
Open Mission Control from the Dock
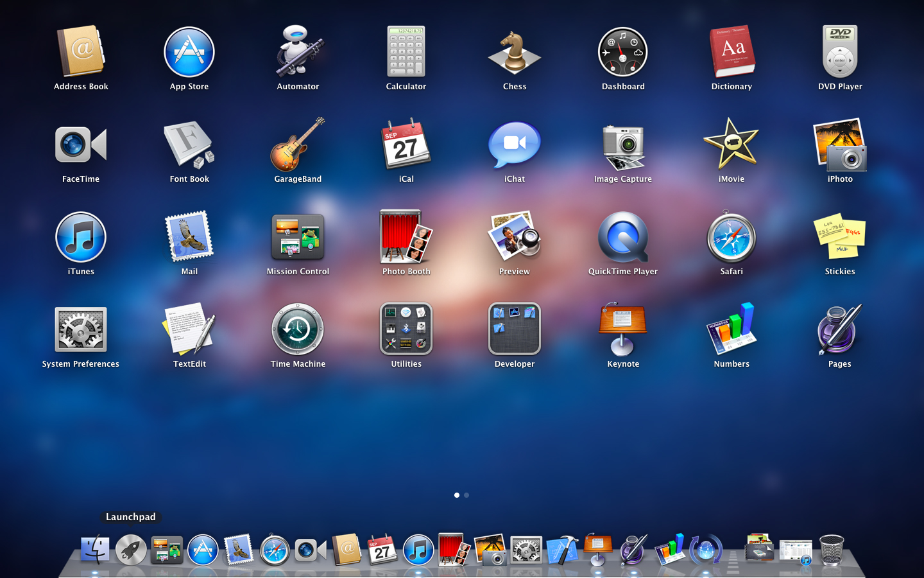tap(167, 550)
